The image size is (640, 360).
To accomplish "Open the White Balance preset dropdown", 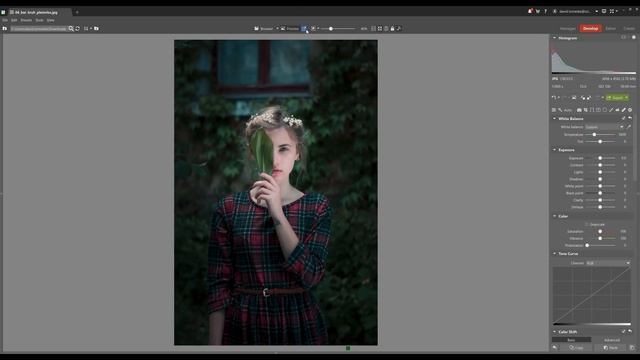I will pyautogui.click(x=604, y=127).
